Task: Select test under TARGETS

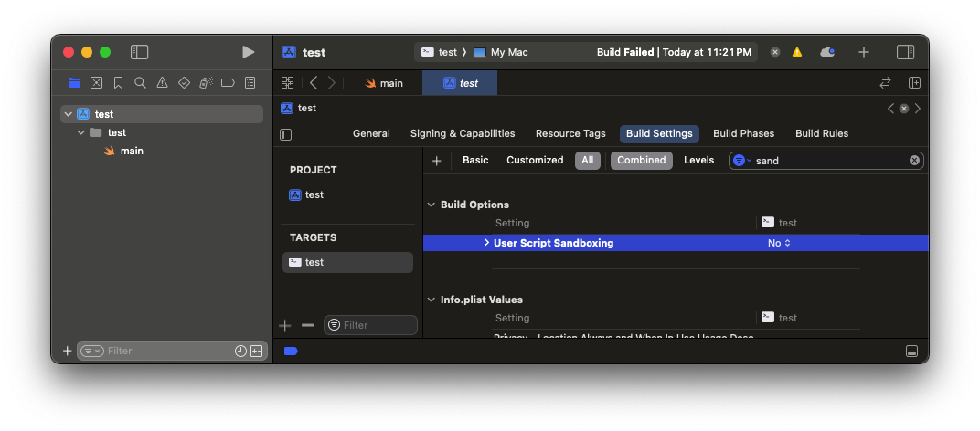Action: pyautogui.click(x=348, y=262)
